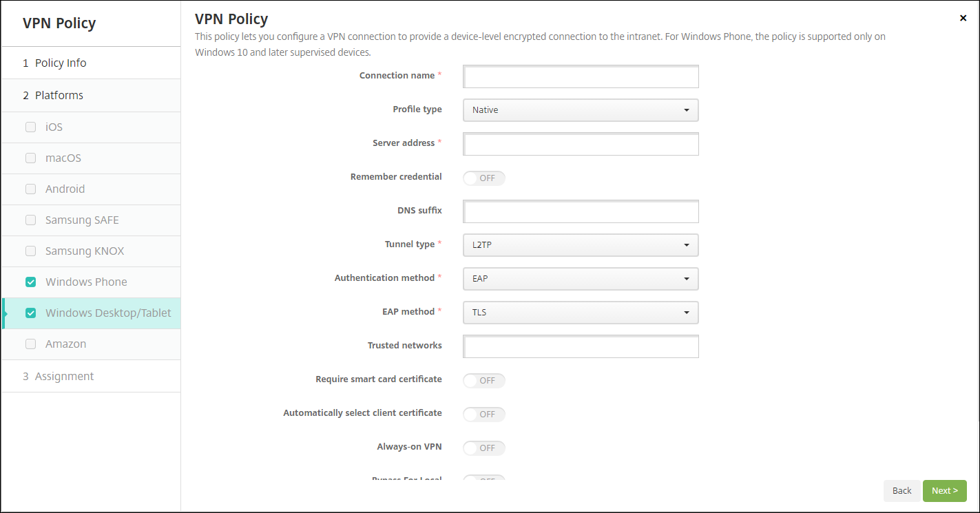This screenshot has width=980, height=513.
Task: Toggle Automatically select client certificate
Action: coord(484,415)
